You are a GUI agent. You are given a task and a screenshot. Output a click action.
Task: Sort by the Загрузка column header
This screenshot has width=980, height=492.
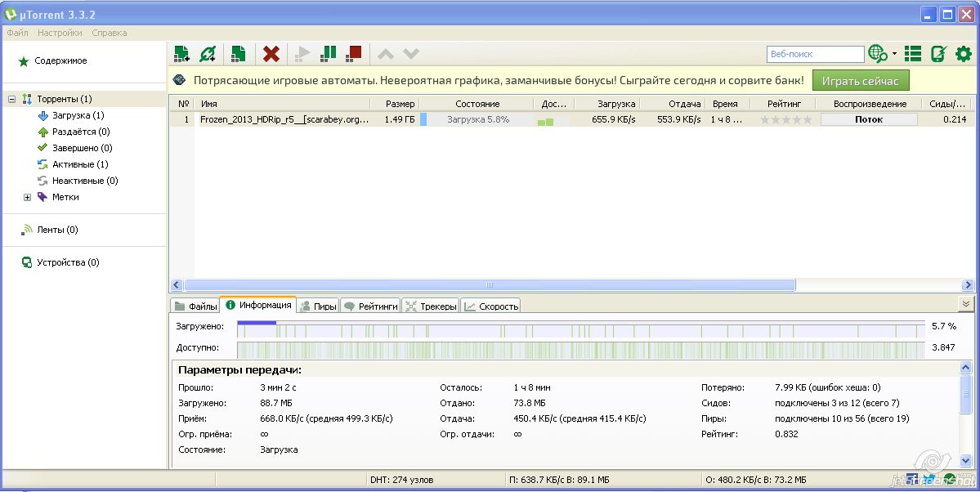point(608,104)
